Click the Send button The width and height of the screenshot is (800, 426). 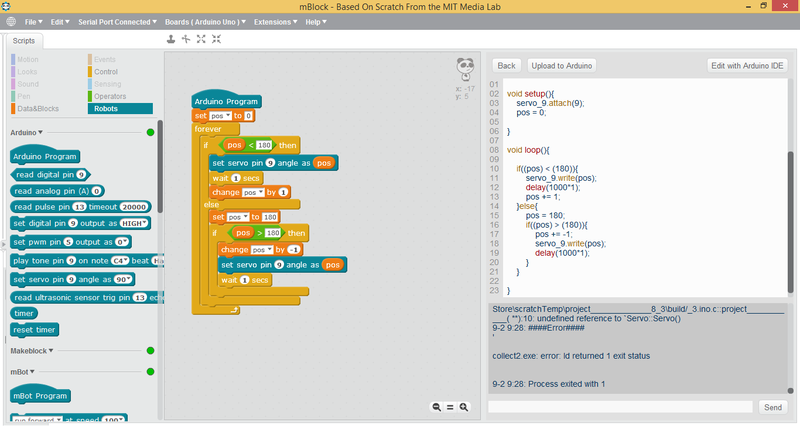(772, 407)
